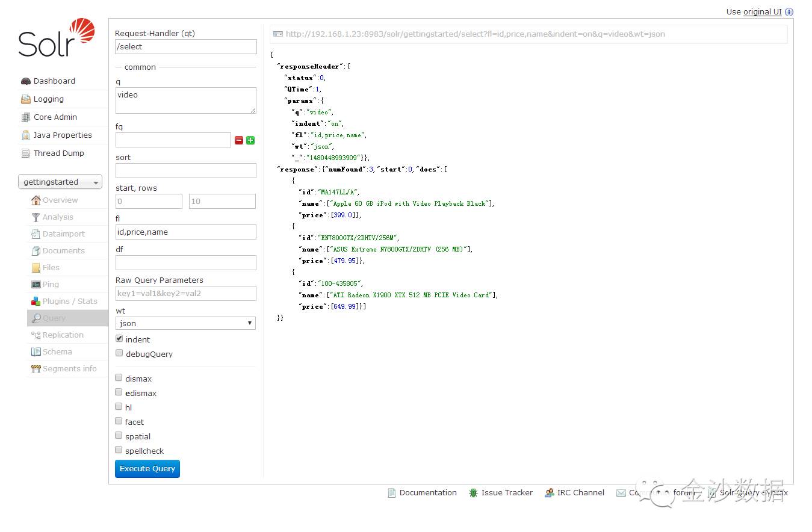Viewport: 812px width, 532px height.
Task: Open the Core Admin menu item
Action: pos(63,117)
